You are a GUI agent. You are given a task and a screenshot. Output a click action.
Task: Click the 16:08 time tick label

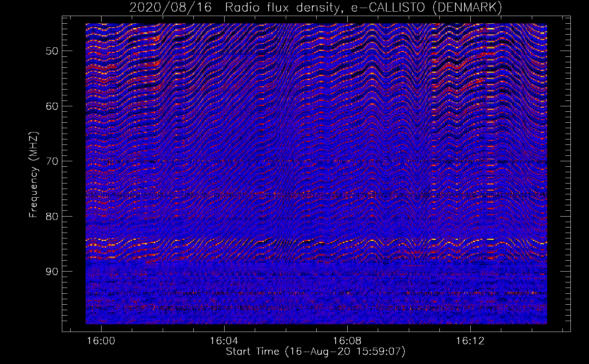point(347,341)
